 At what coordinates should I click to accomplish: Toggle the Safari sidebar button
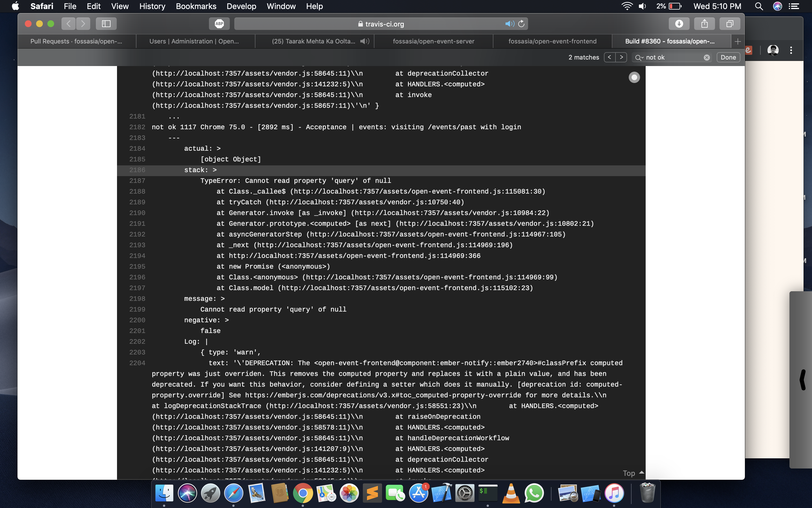pos(106,23)
